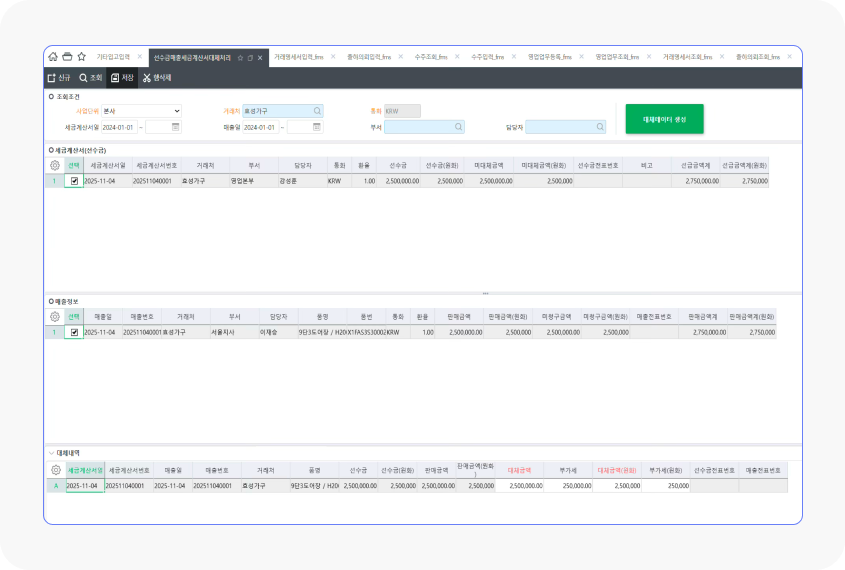Screen dimensions: 845x570
Task: Uncheck the 선택 checkbox in 세금계산서 row
Action: [x=74, y=181]
